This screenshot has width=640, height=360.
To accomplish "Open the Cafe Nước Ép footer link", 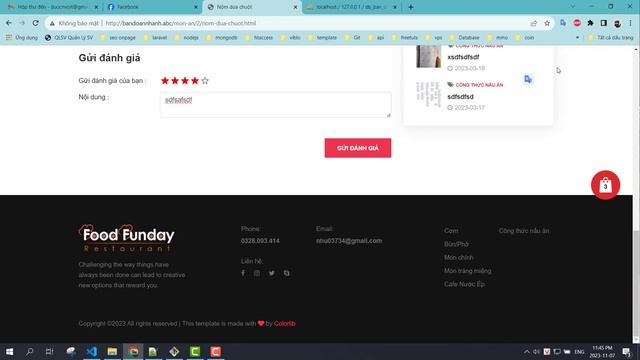I will 464,284.
